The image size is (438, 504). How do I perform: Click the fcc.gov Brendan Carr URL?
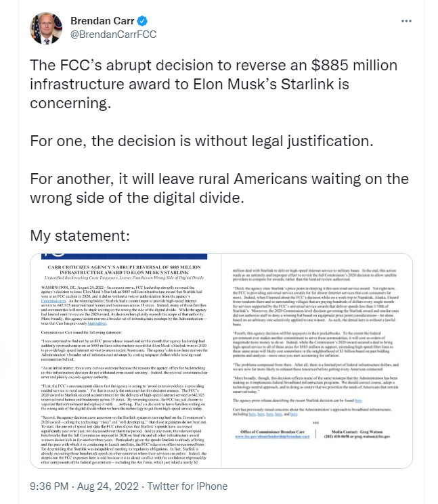point(272,436)
